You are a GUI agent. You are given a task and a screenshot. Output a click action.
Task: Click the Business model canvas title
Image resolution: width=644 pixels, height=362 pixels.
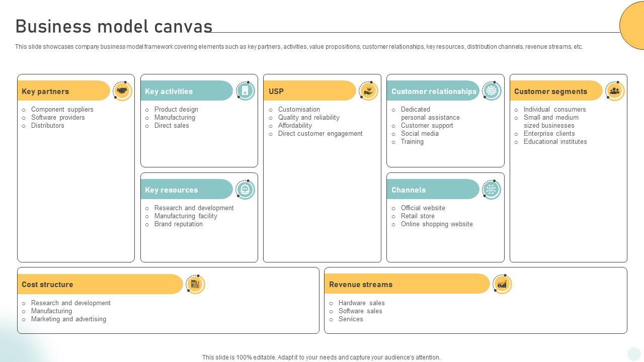[x=114, y=26]
